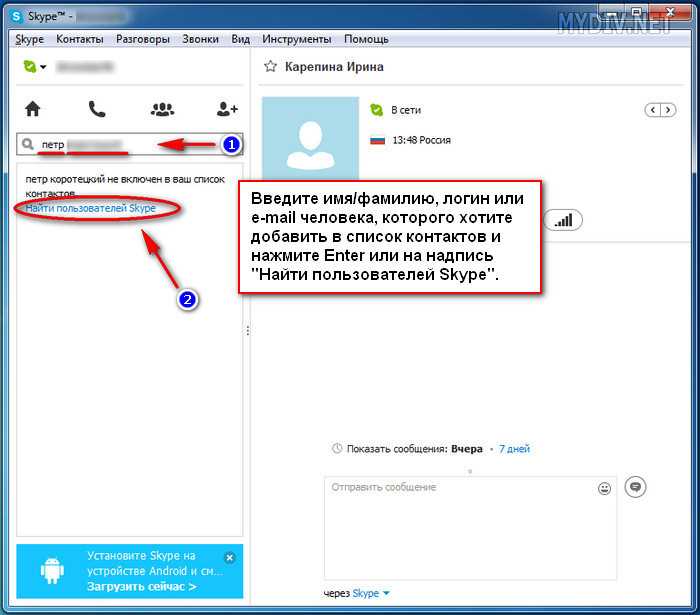Open the emoticon picker

pyautogui.click(x=604, y=489)
